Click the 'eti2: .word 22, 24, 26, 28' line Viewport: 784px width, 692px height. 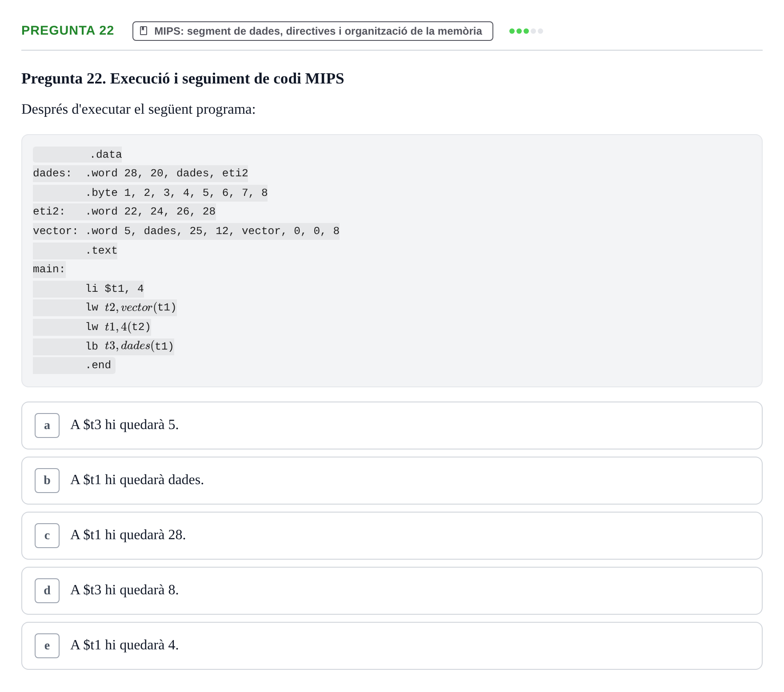click(x=124, y=211)
